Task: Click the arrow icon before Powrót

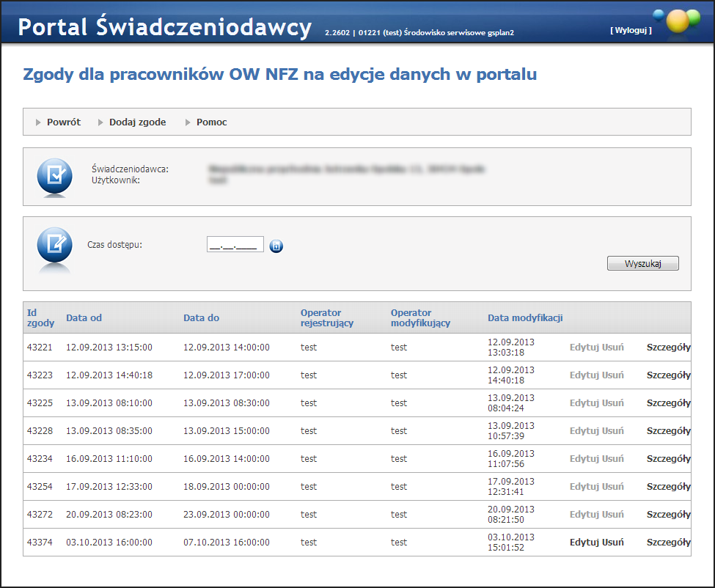Action: pyautogui.click(x=38, y=122)
